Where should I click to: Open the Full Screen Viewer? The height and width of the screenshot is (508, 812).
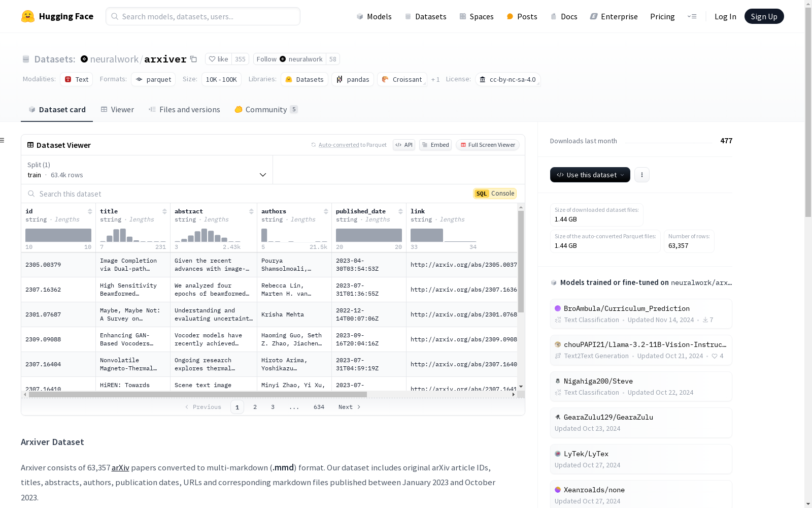tap(488, 145)
